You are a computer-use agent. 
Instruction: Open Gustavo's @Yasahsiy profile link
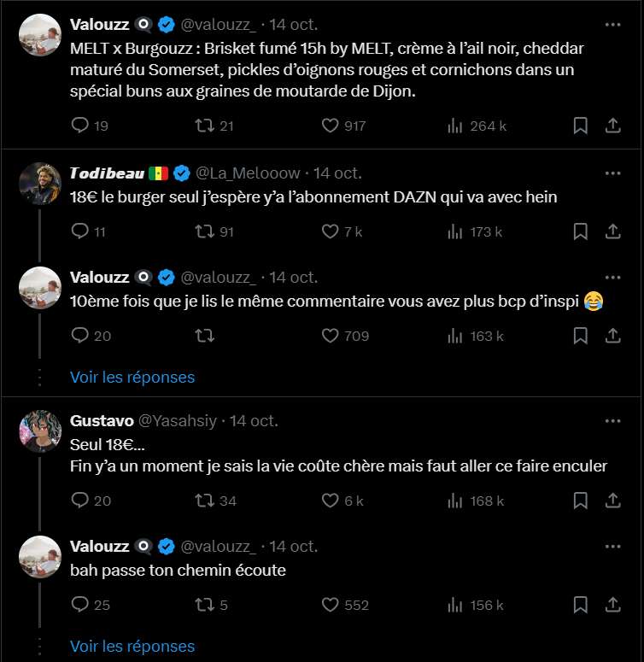click(179, 421)
